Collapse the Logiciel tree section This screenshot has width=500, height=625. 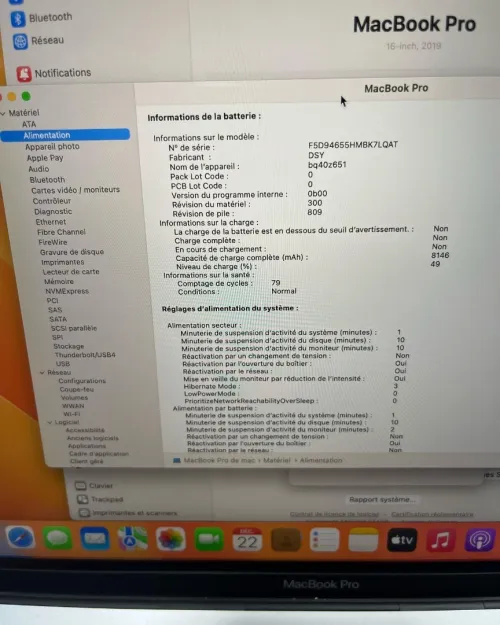tap(50, 422)
